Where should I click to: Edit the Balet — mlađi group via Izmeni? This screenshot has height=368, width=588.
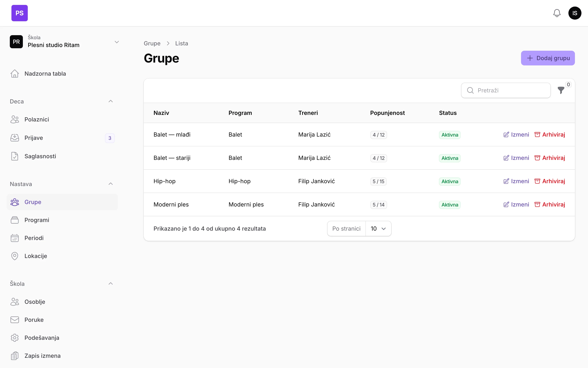coord(516,135)
